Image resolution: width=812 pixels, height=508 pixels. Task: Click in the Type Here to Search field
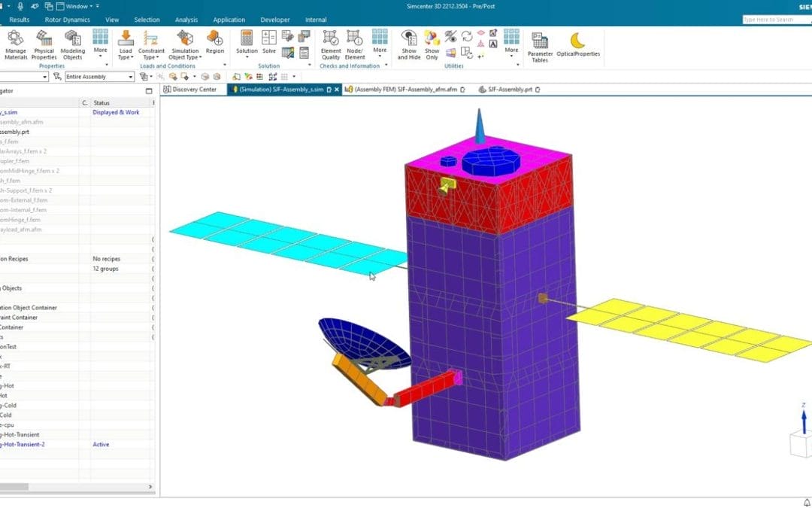[x=777, y=20]
